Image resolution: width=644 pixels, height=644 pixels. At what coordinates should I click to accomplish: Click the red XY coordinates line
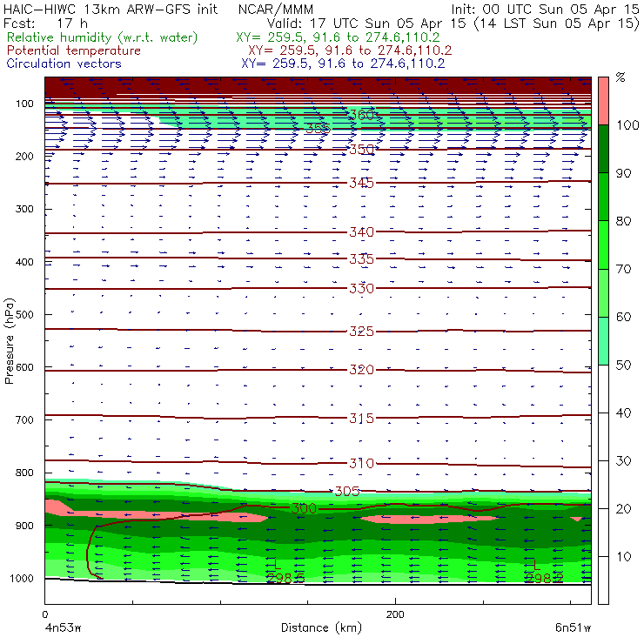pos(350,50)
